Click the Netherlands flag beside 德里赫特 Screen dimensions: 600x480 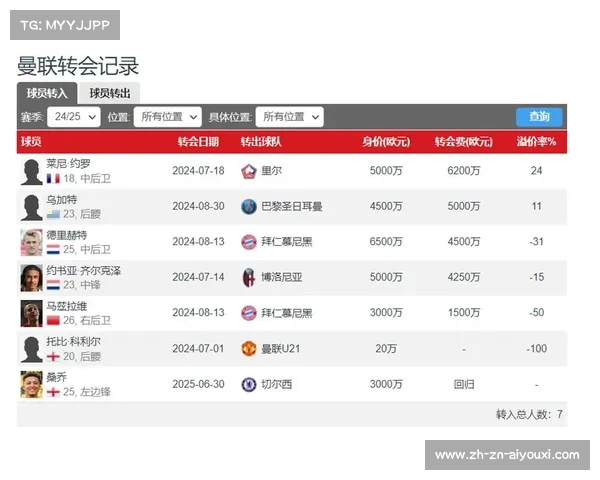(x=53, y=250)
